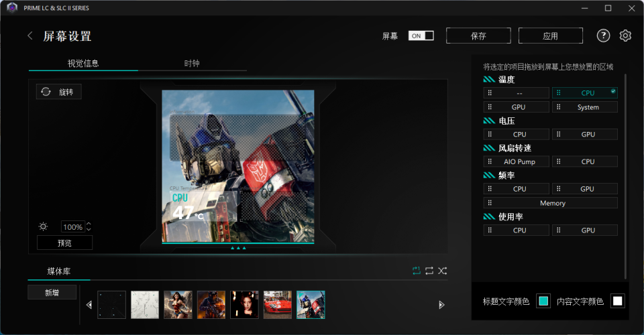
Task: Select the CPU voltage item
Action: (517, 134)
